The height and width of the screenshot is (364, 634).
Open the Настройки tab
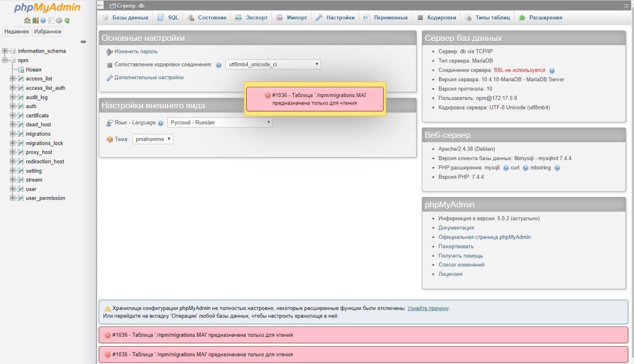335,18
